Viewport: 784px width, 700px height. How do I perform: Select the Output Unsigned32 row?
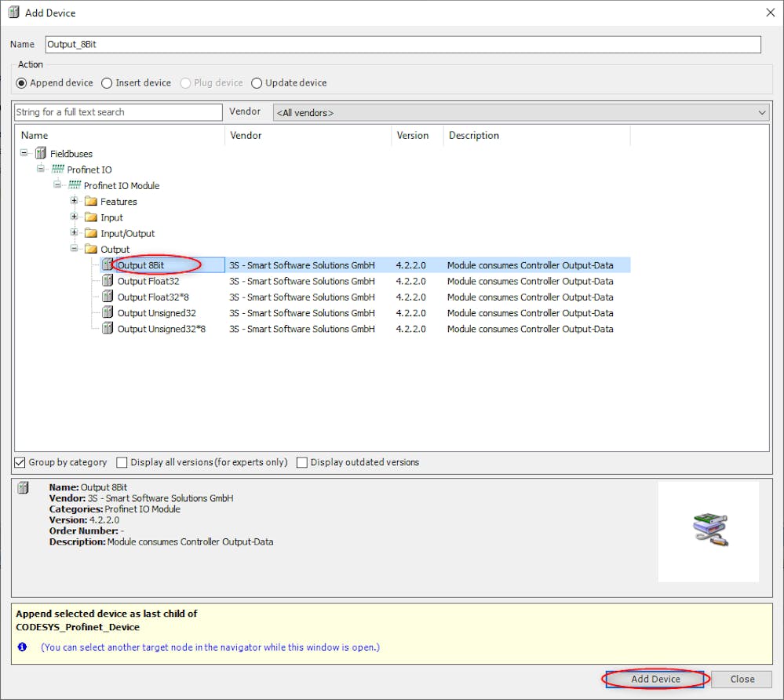pos(365,313)
